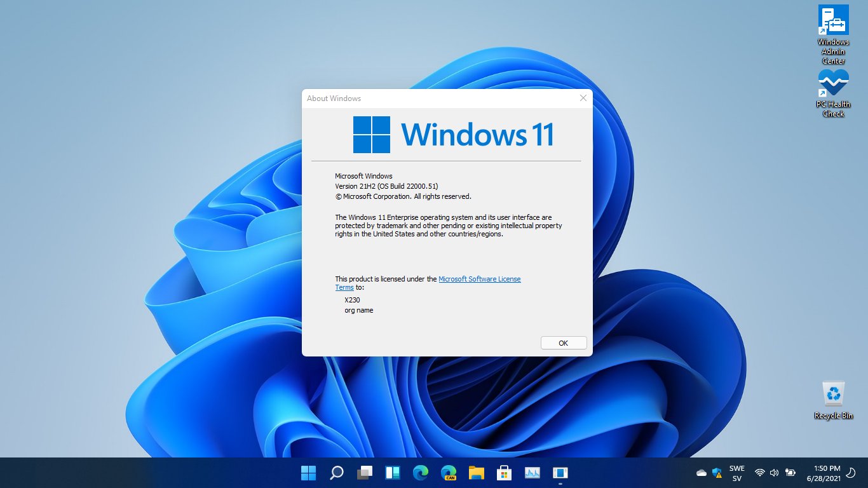868x488 pixels.
Task: Open the OneDrive cloud tray icon
Action: click(702, 473)
